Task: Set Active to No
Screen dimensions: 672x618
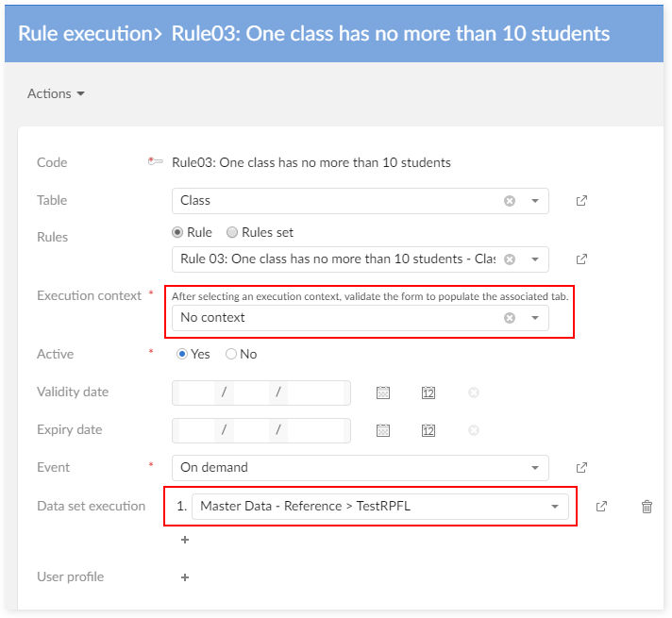Action: point(231,354)
